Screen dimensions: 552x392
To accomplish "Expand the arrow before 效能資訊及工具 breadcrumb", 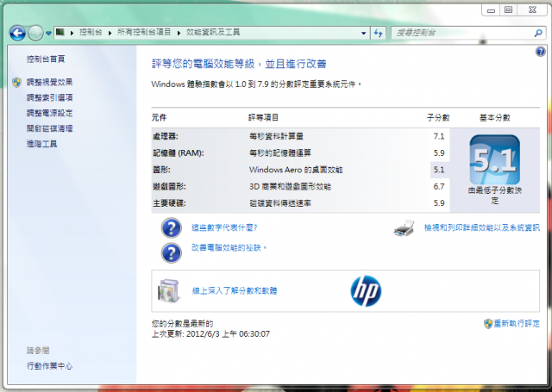I will [179, 33].
